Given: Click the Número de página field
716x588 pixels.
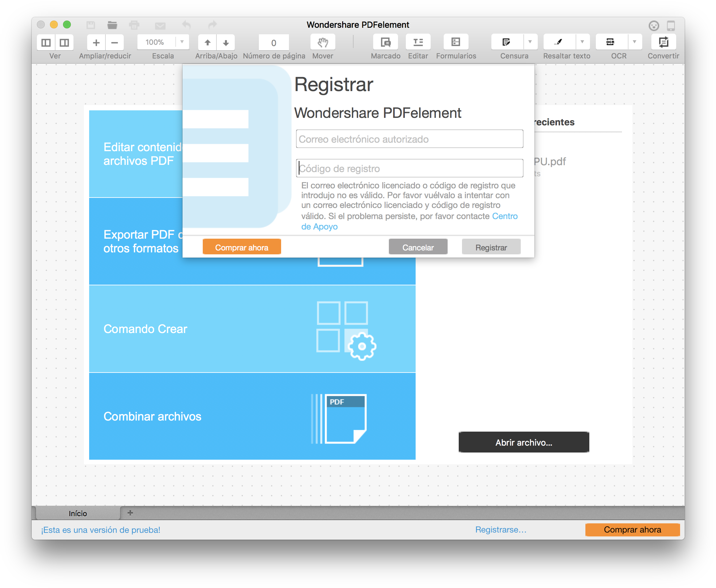Looking at the screenshot, I should 274,43.
